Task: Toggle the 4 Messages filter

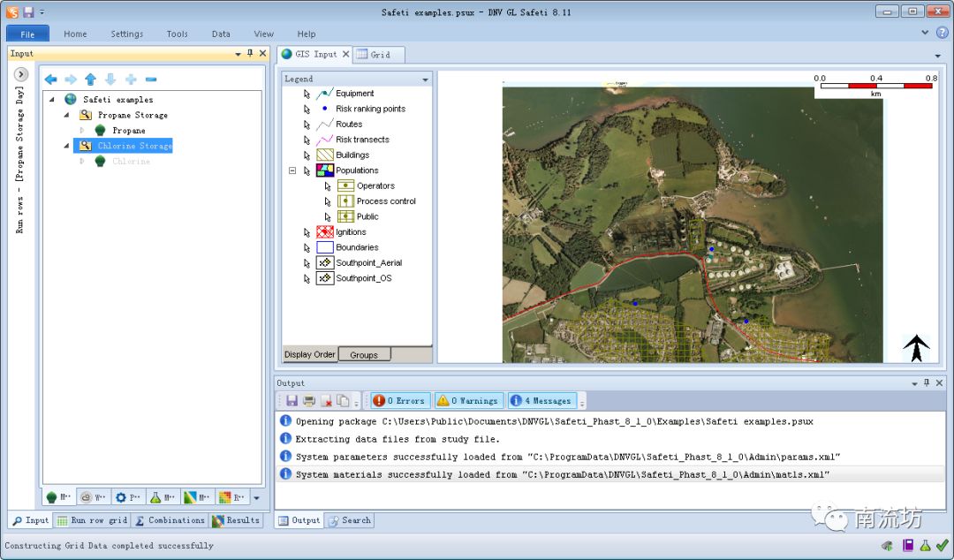Action: coord(541,401)
